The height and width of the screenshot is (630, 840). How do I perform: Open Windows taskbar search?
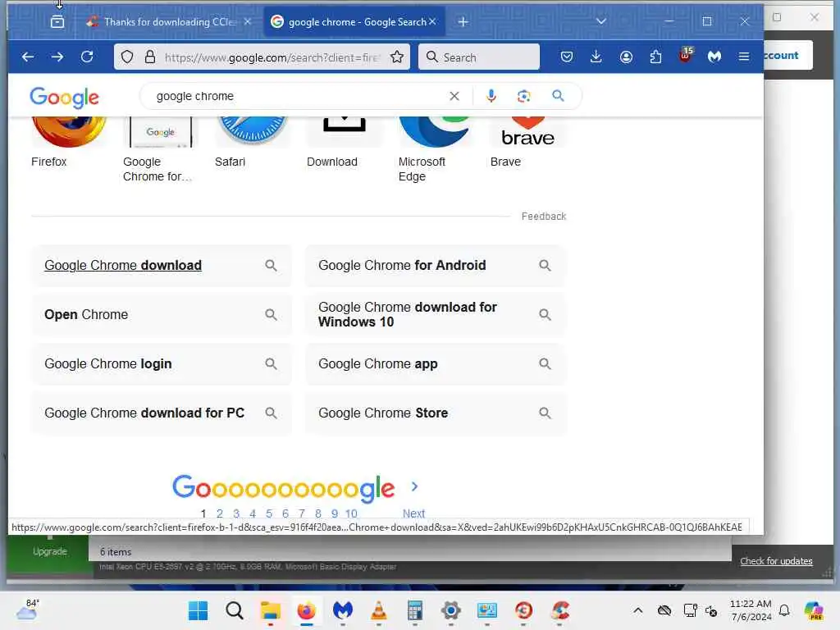click(234, 610)
